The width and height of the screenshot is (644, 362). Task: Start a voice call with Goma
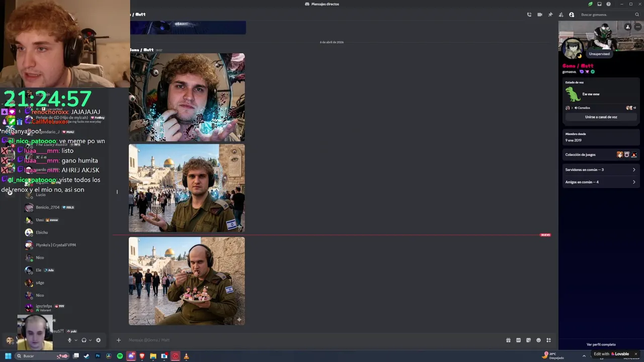[x=529, y=15]
